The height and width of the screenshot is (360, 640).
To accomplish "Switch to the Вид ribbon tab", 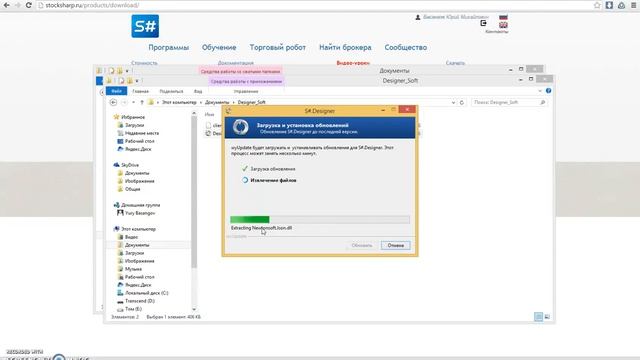I will pyautogui.click(x=198, y=91).
